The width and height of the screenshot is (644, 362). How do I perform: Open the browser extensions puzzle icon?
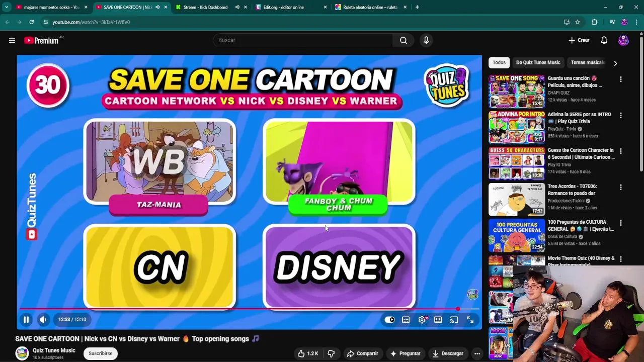pos(594,22)
